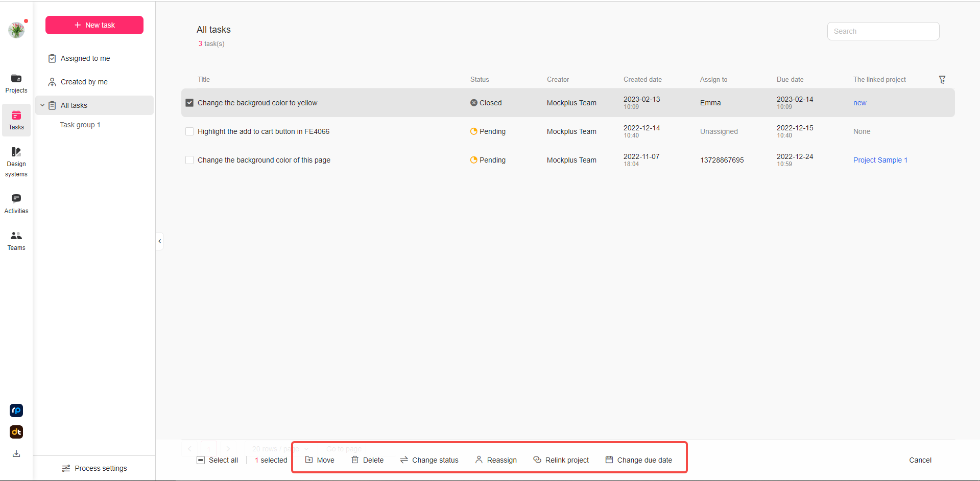Click the Status column header

[x=480, y=79]
